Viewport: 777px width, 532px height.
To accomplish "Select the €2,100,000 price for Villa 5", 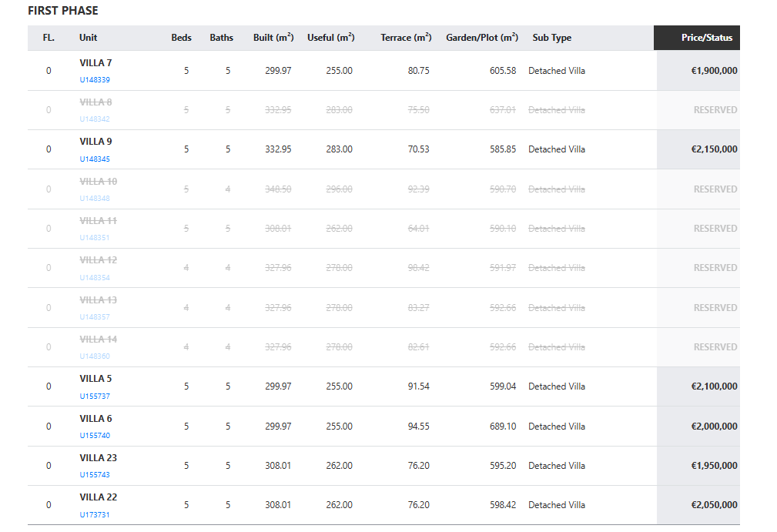I will 714,386.
